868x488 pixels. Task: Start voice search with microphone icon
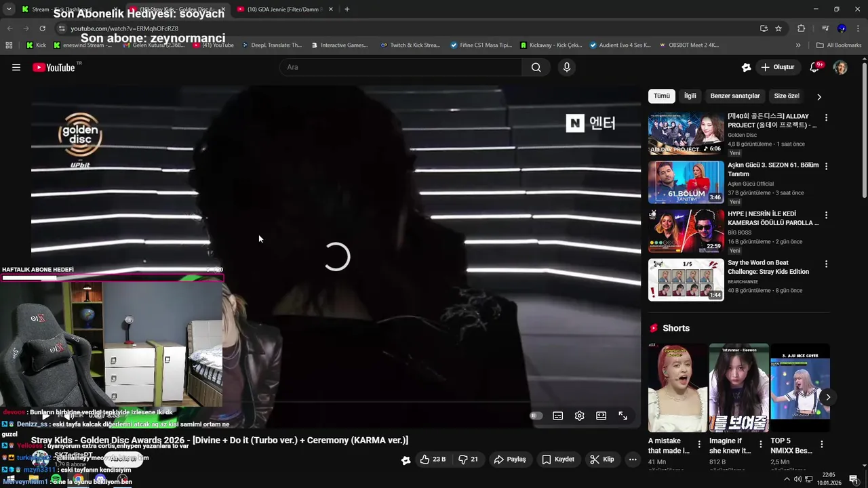pos(567,67)
